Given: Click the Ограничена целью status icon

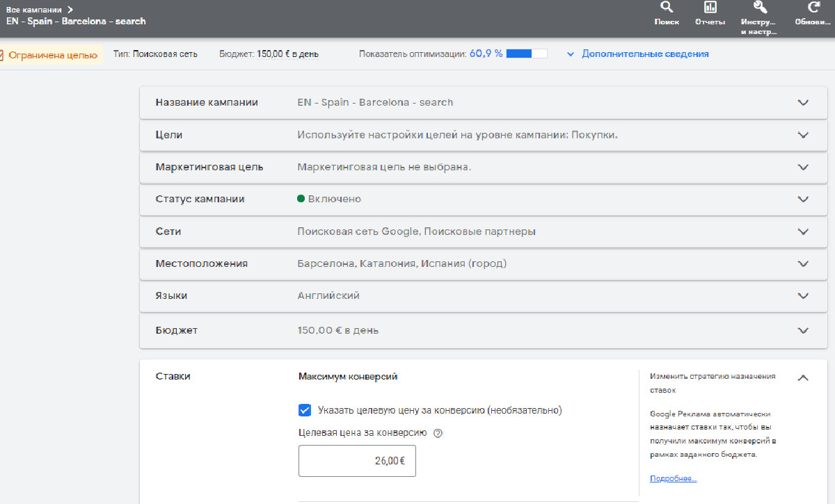Looking at the screenshot, I should [x=1, y=55].
